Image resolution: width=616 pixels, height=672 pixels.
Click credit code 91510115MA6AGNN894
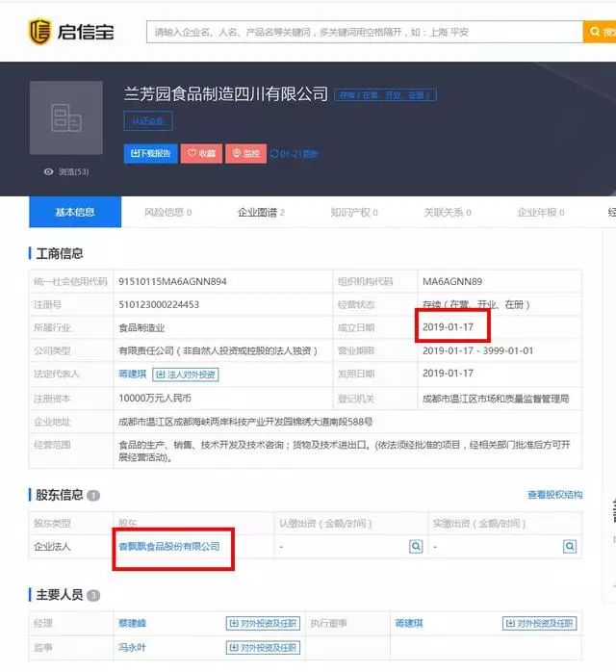point(172,281)
